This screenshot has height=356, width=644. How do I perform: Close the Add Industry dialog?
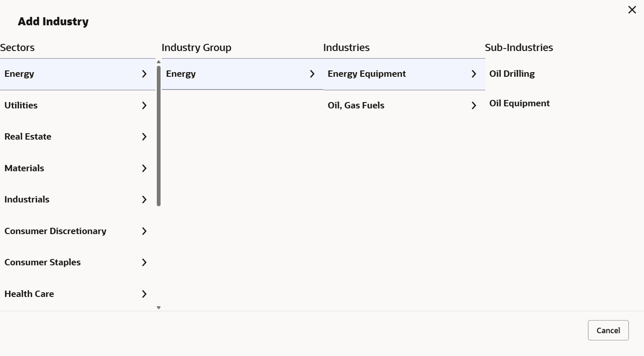(x=632, y=10)
